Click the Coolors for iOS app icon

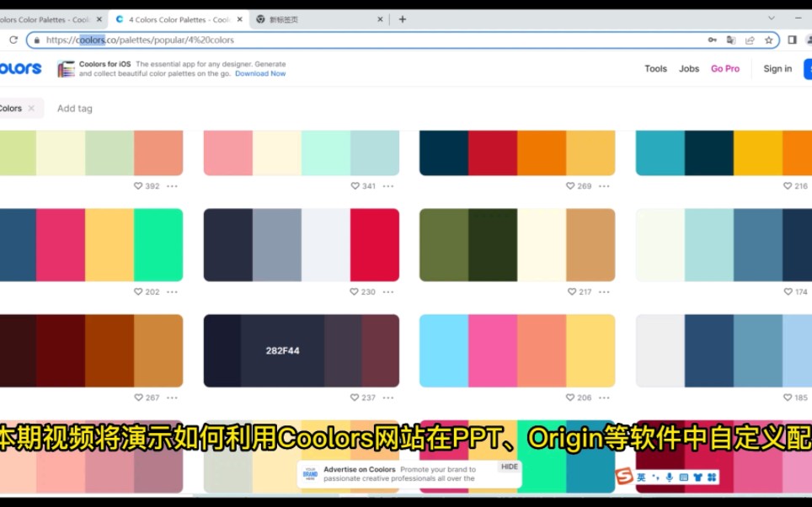[x=66, y=68]
